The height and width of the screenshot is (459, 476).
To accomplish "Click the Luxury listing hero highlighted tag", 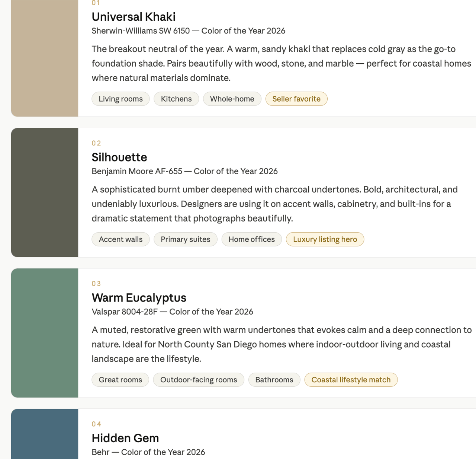I will click(325, 239).
